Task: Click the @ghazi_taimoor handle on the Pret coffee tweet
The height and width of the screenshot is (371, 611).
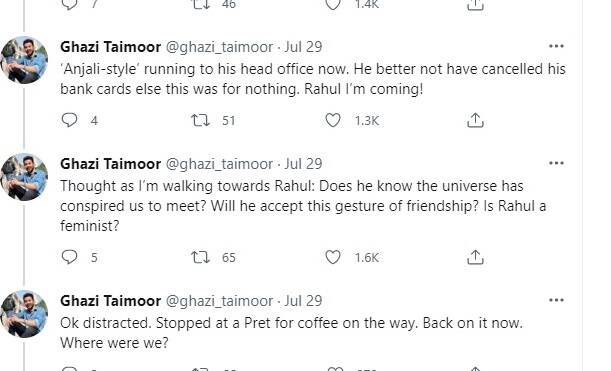Action: point(219,301)
